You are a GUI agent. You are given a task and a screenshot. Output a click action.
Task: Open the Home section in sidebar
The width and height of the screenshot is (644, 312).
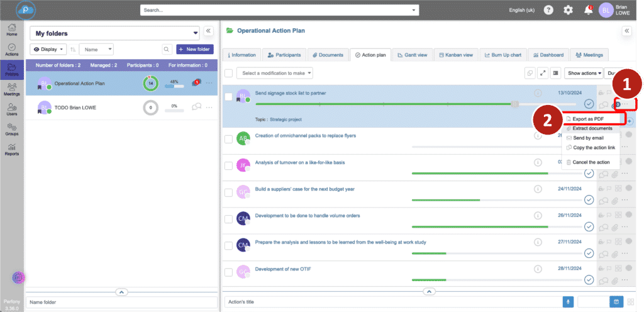[12, 30]
